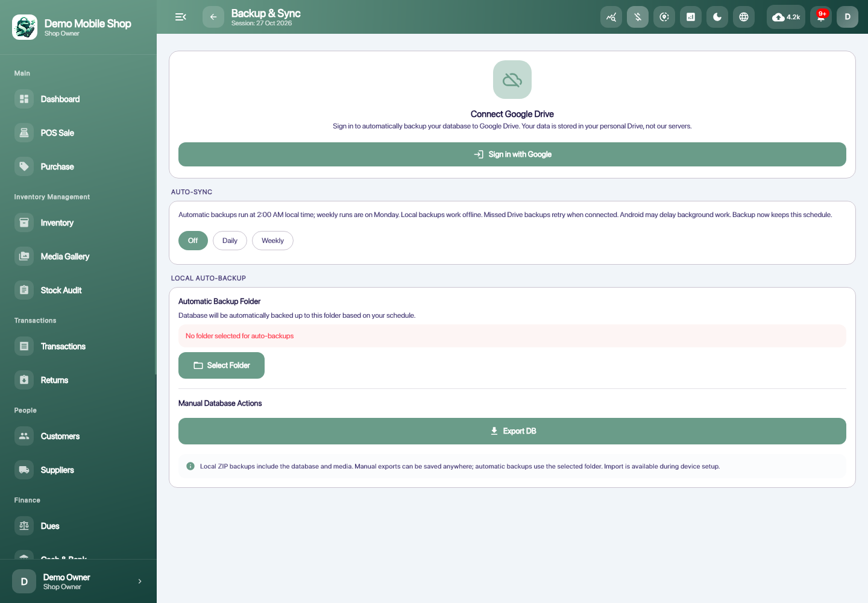Click the 'Backup & Sync' page title
The height and width of the screenshot is (603, 868).
pos(266,13)
